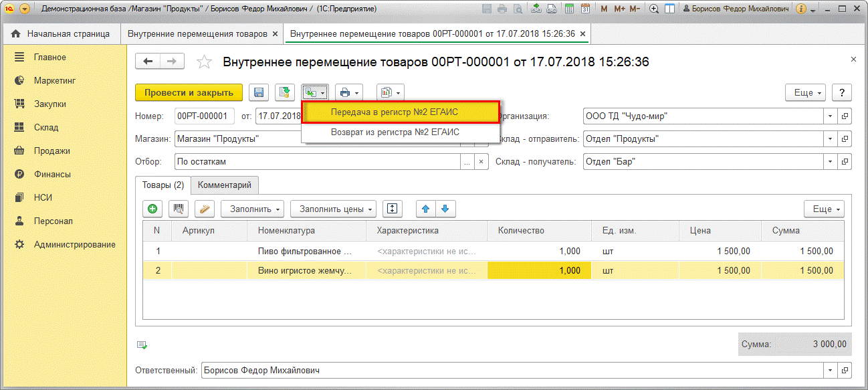Open the calculator icon in the top bar
868x390 pixels.
[x=569, y=9]
